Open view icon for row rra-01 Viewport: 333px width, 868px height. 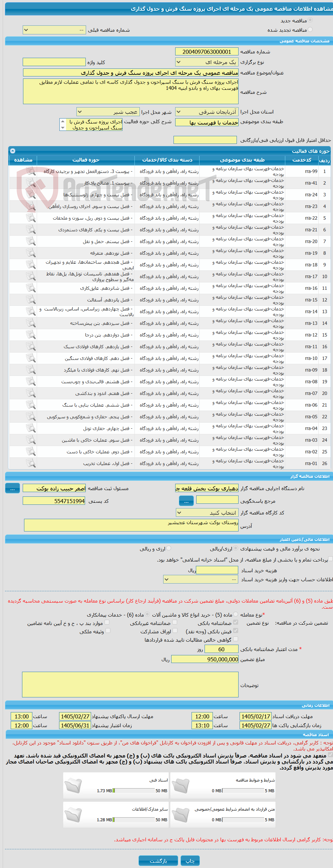tap(31, 463)
